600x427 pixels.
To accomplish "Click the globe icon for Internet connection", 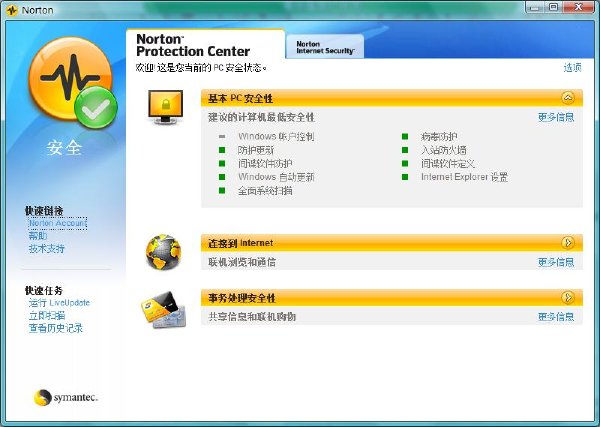I will point(163,252).
